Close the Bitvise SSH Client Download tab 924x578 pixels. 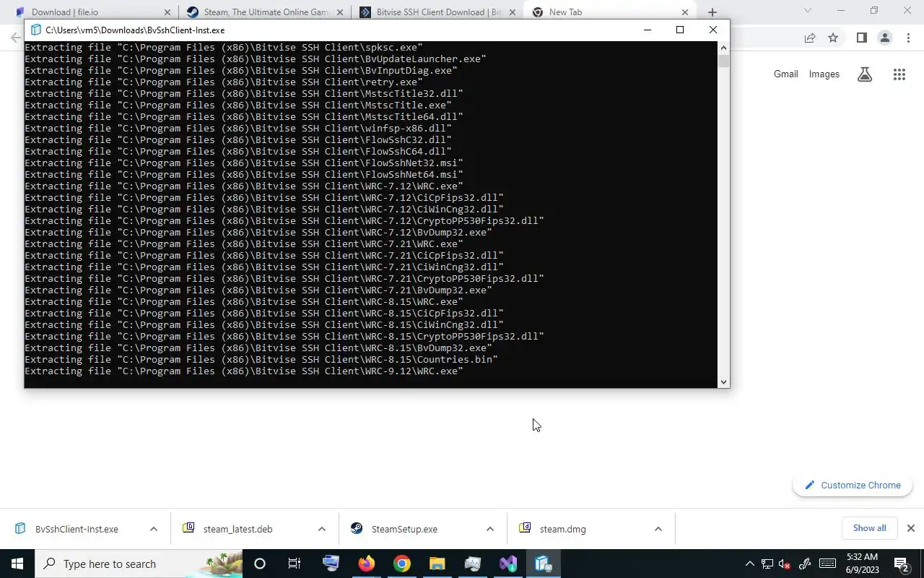pyautogui.click(x=513, y=12)
